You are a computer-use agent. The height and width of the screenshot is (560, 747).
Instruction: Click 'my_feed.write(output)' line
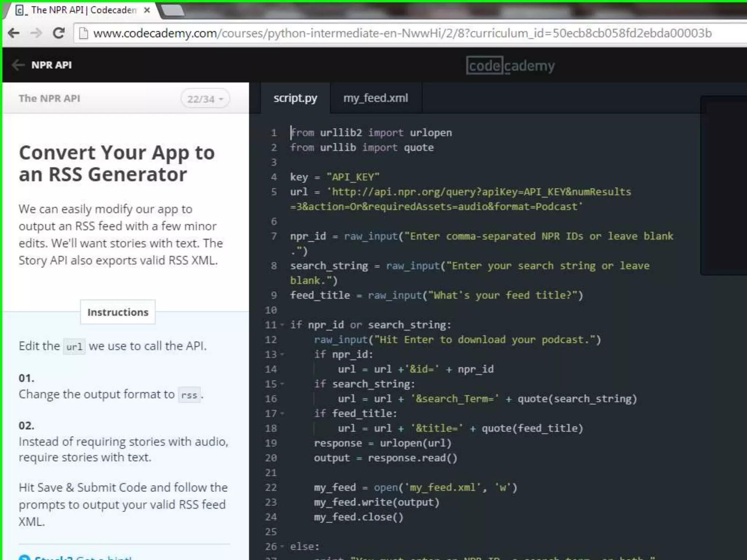[x=377, y=502]
